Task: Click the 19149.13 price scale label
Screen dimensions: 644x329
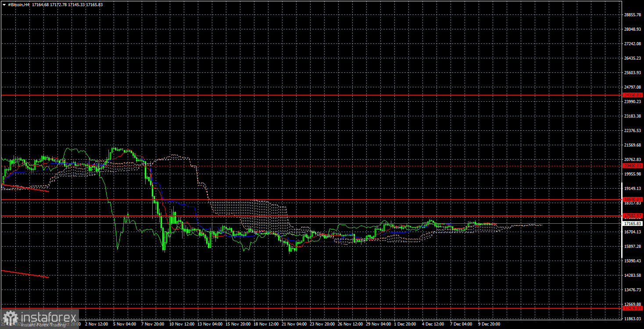Action: 633,188
